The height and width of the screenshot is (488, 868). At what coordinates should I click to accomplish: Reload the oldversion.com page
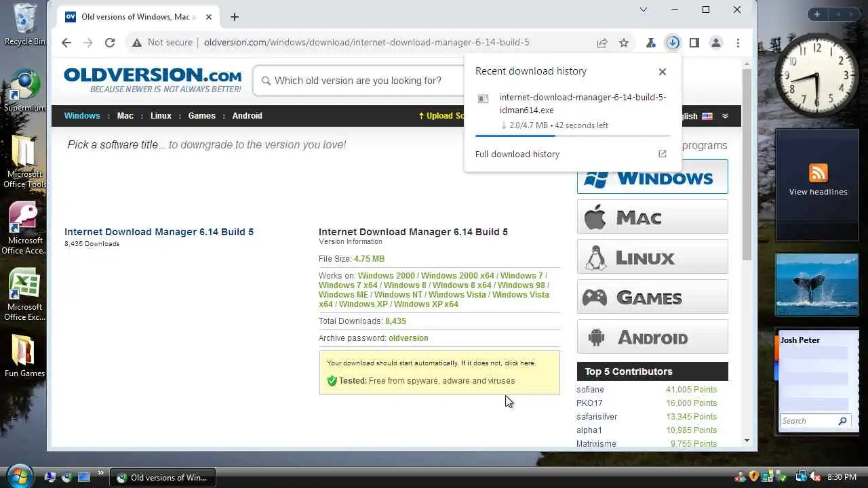tap(110, 43)
